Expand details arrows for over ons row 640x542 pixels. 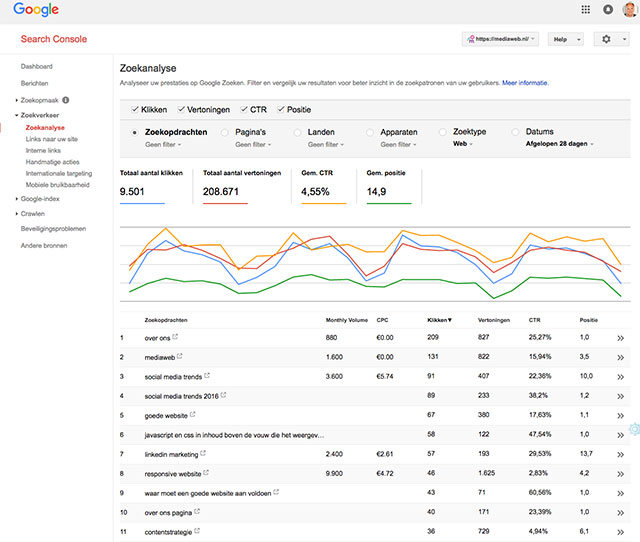[620, 338]
